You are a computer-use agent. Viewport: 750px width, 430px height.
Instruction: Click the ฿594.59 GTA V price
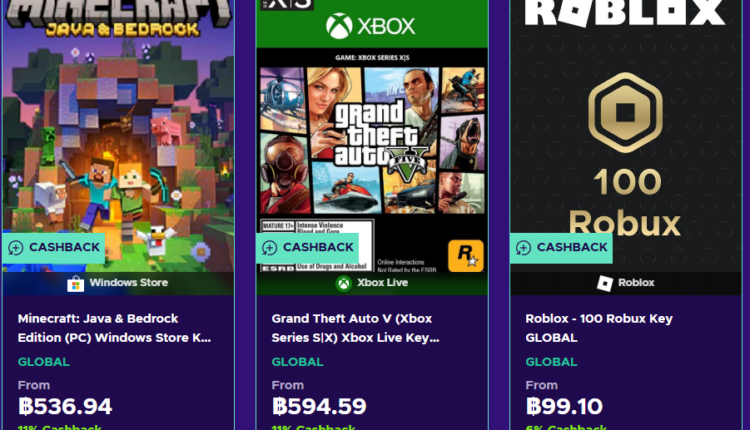pyautogui.click(x=319, y=407)
